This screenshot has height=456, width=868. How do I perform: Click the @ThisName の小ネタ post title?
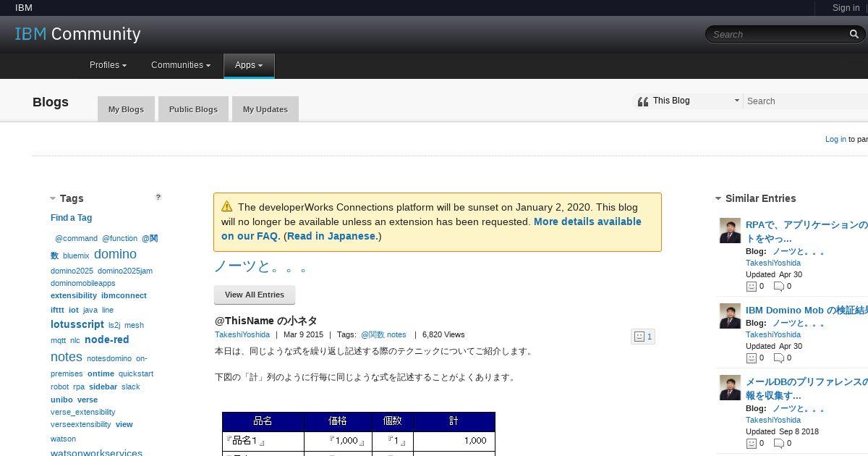pos(266,321)
